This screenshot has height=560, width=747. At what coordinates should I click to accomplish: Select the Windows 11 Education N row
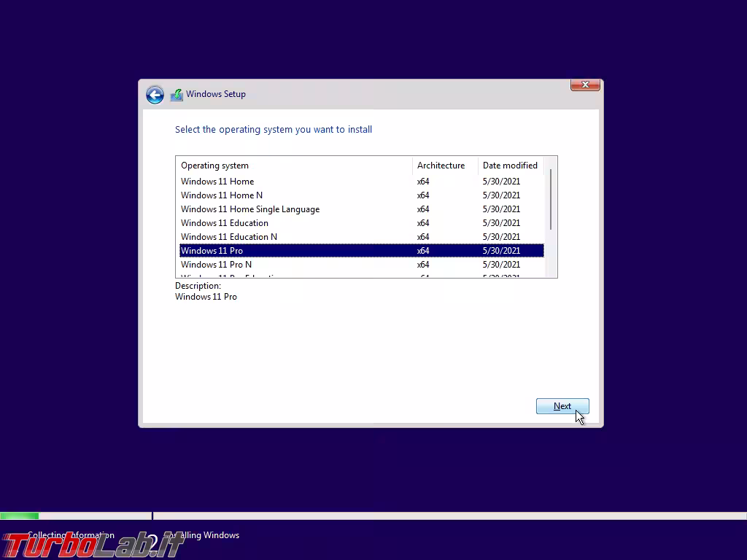click(x=229, y=237)
